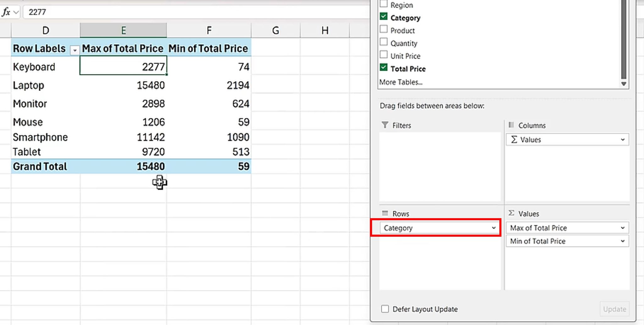
Task: Click the sigma icon in Columns Values box
Action: 515,140
